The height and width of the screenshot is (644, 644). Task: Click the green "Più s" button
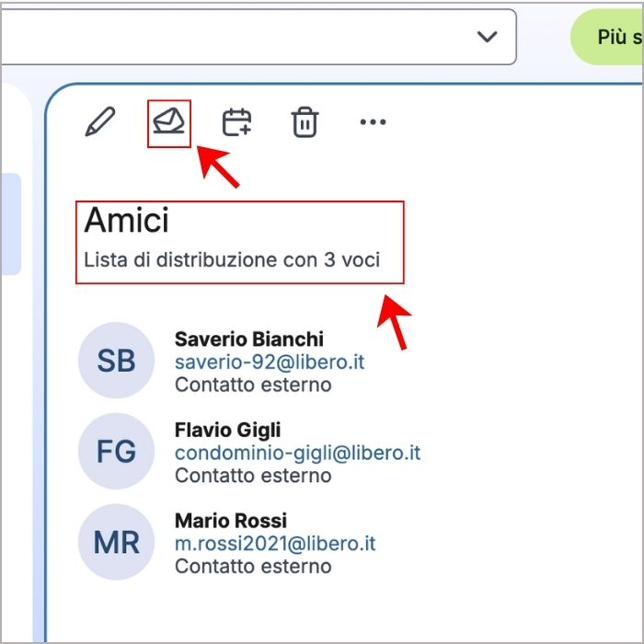pyautogui.click(x=607, y=37)
